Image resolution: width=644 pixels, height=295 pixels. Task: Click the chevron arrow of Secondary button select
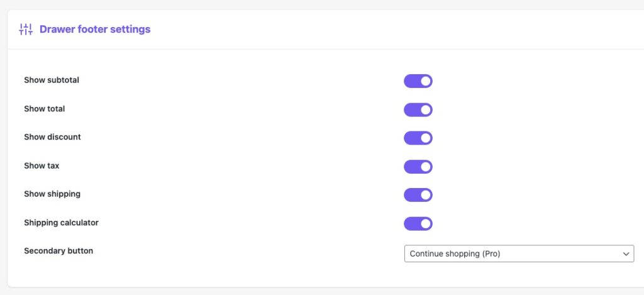point(626,254)
